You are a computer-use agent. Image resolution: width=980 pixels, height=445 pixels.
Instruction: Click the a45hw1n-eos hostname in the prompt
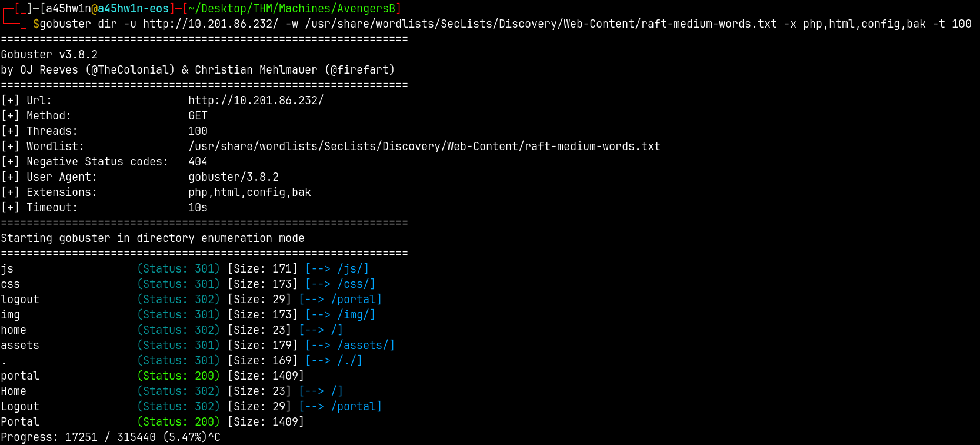[x=133, y=9]
